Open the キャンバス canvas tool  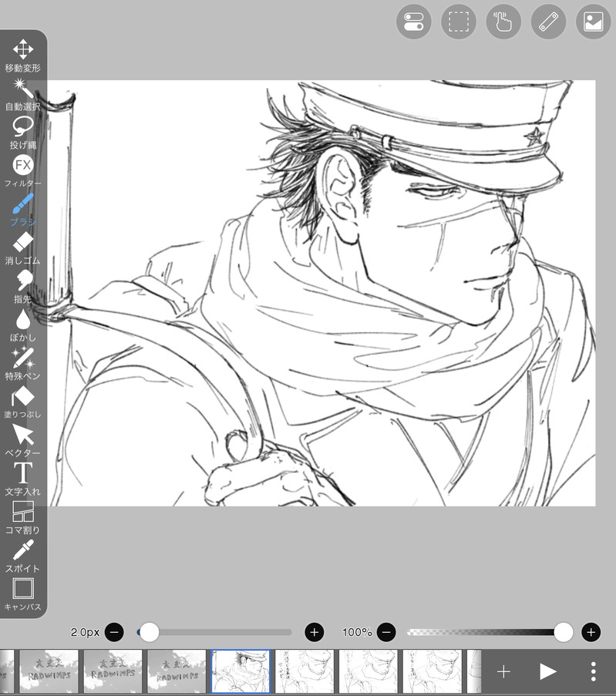(22, 595)
